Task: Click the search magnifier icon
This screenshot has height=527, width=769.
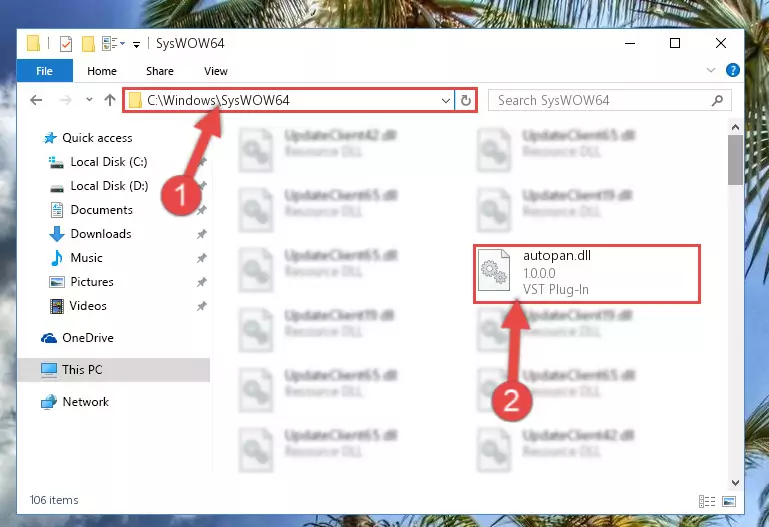Action: pos(718,100)
